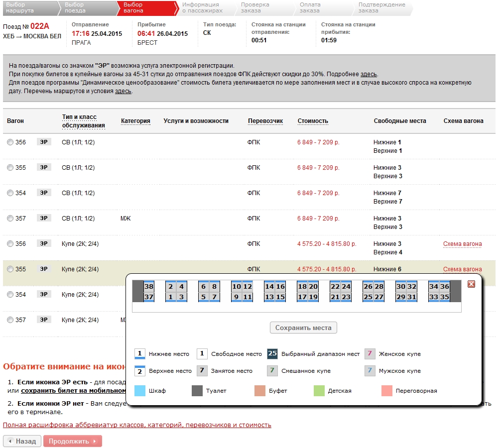The image size is (499, 448).
Task: Click seat 13 in the carriage layout
Action: point(269,297)
